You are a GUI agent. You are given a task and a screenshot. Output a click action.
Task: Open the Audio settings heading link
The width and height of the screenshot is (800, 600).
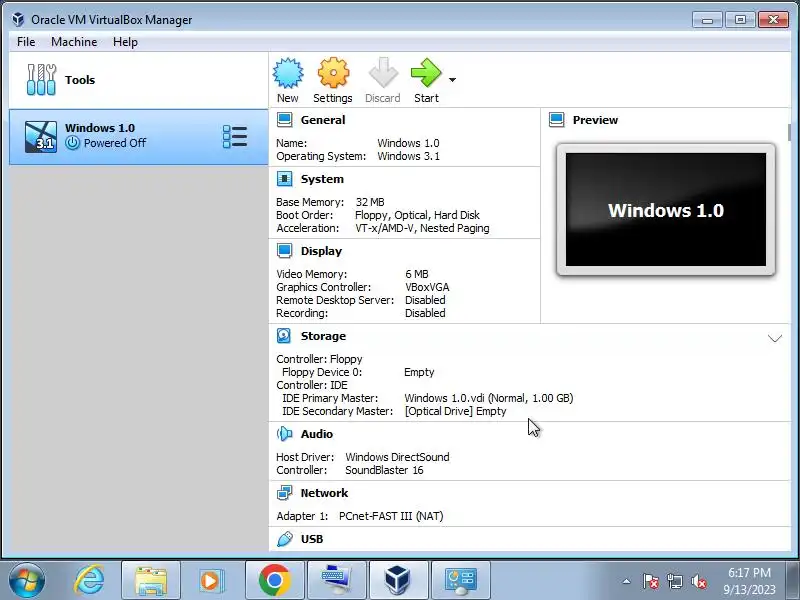316,434
